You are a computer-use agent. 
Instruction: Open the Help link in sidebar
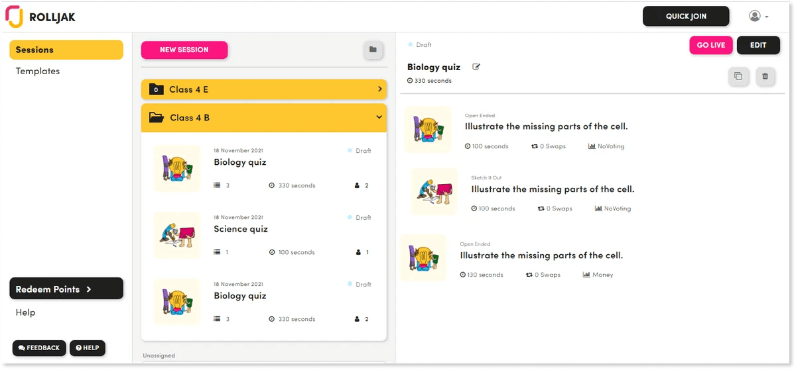[25, 312]
